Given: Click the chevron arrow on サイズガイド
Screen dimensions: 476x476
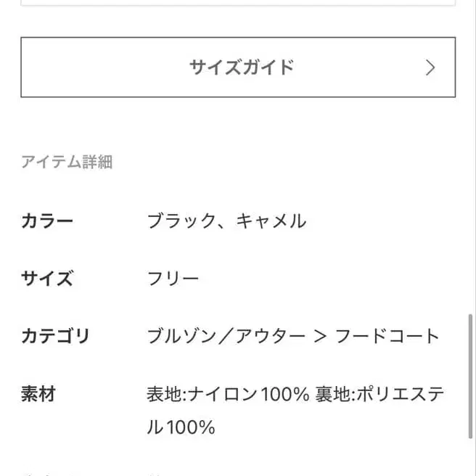Looking at the screenshot, I should click(430, 67).
